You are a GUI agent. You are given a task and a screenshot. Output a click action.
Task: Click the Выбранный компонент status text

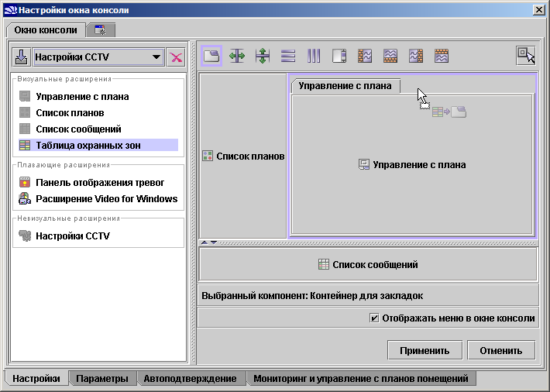(312, 295)
